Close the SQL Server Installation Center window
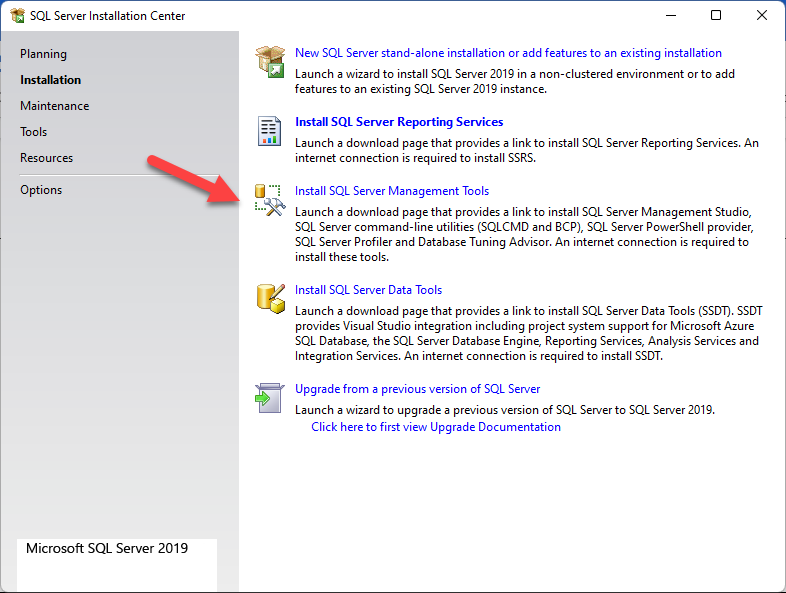 (762, 16)
